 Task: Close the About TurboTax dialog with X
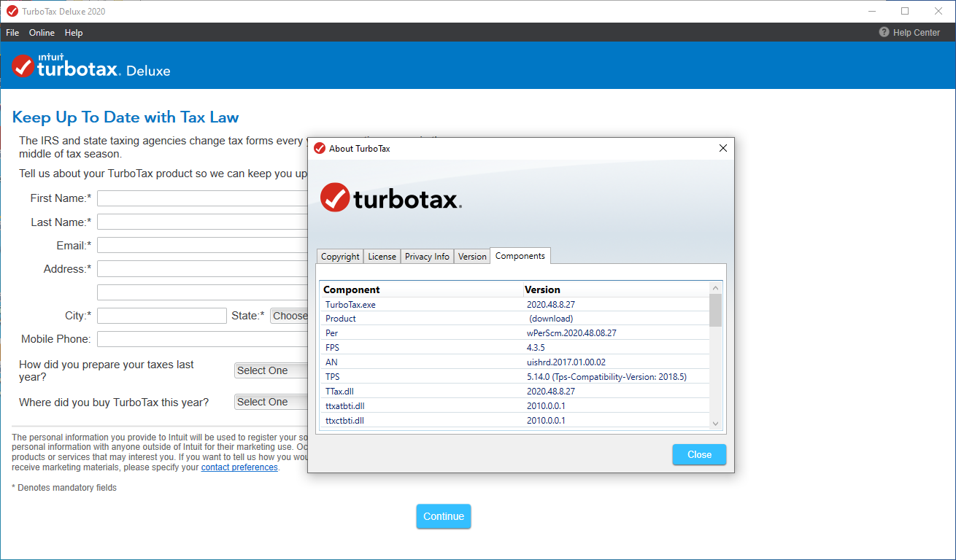click(723, 148)
